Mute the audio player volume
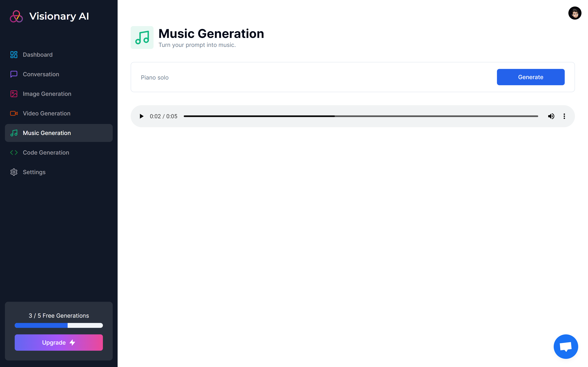588x367 pixels. click(x=551, y=116)
